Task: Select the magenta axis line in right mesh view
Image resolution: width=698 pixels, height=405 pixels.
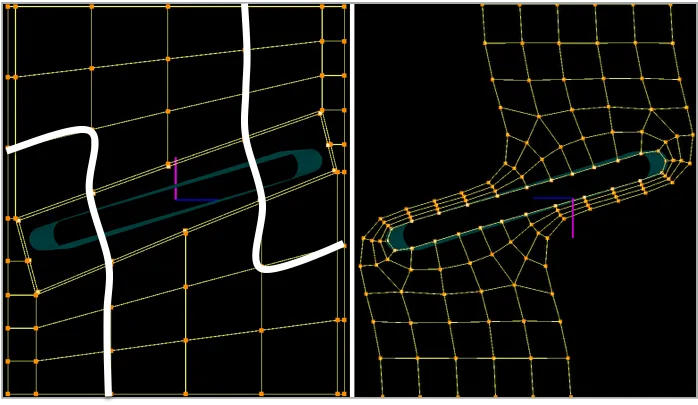Action: (572, 218)
